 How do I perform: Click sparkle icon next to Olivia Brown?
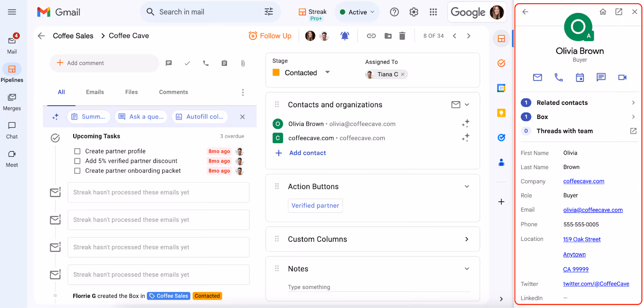pyautogui.click(x=466, y=123)
